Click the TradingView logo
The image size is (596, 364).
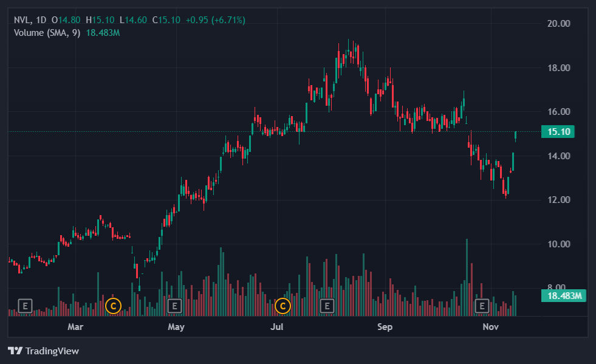[x=43, y=351]
